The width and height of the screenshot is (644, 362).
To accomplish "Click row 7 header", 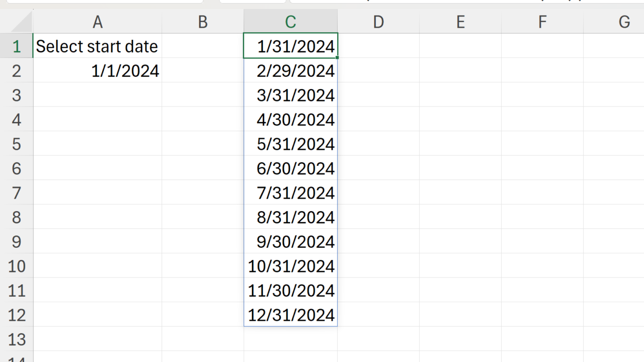I will coord(17,193).
